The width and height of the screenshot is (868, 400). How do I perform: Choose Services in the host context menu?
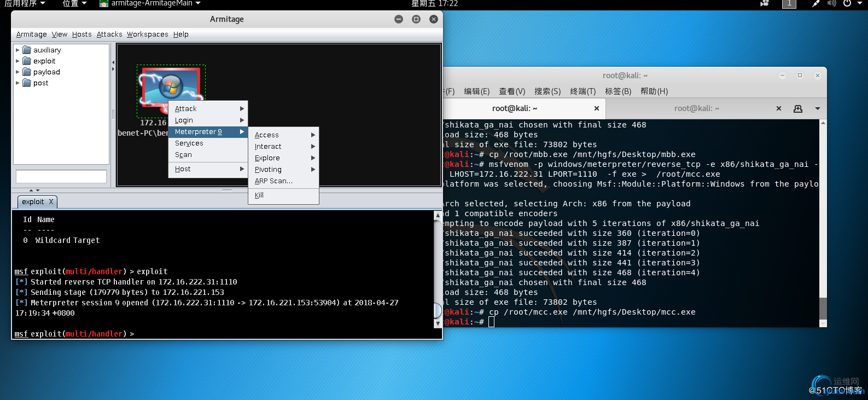coord(208,143)
